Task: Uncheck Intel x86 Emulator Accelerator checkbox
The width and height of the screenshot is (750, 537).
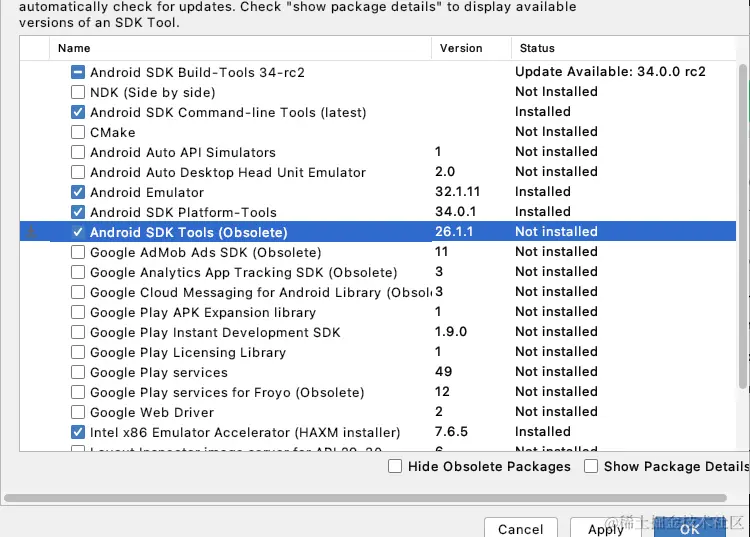Action: [77, 432]
